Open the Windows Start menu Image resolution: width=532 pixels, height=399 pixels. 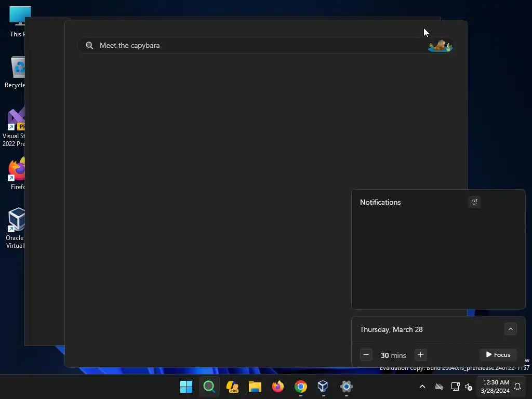point(186,387)
